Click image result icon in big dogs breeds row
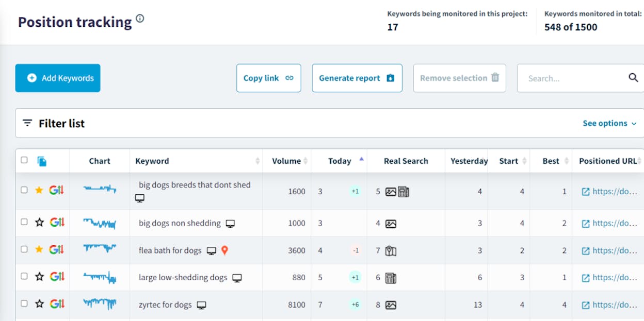 [x=391, y=192]
